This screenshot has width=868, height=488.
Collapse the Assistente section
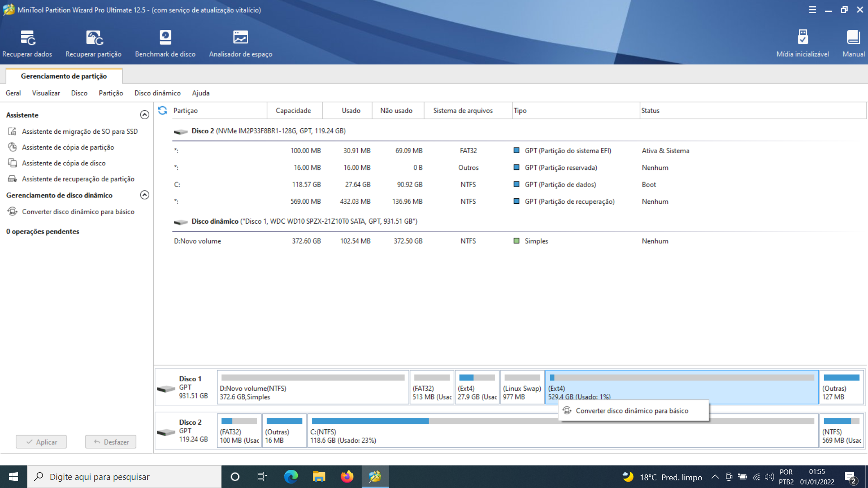[x=145, y=115]
